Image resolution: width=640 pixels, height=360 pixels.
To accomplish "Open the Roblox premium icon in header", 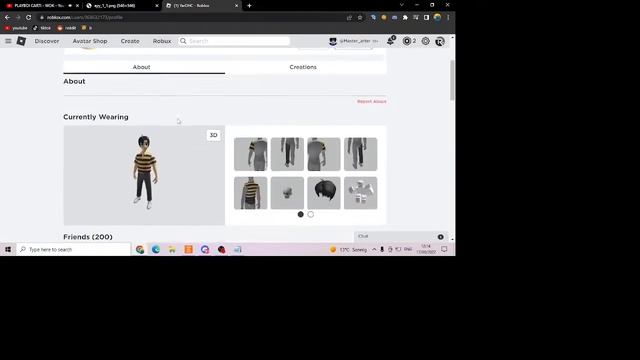I will [440, 41].
